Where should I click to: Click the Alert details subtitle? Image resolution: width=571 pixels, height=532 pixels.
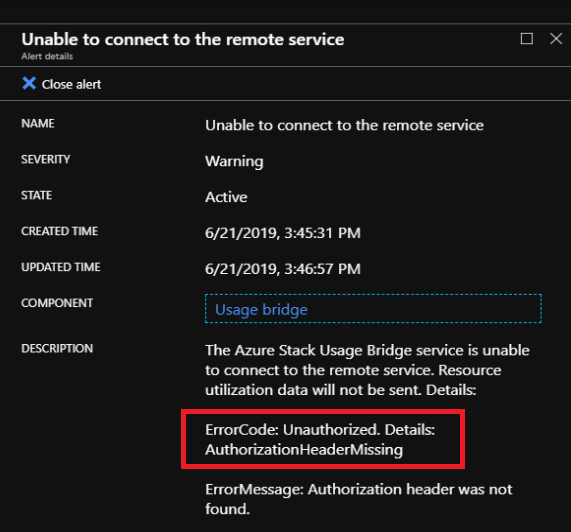pos(47,56)
